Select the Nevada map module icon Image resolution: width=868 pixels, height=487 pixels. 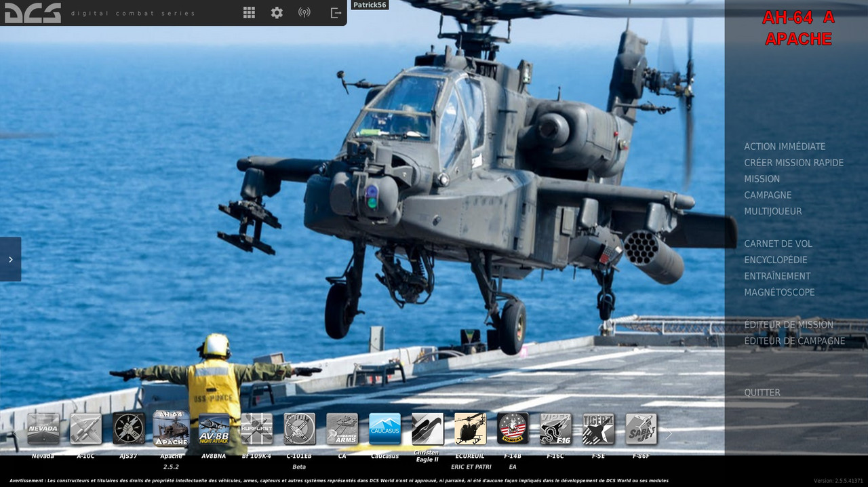43,429
